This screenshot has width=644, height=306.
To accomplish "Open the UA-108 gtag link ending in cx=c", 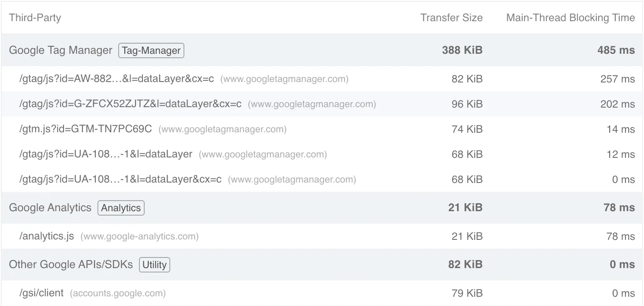I will coord(120,179).
